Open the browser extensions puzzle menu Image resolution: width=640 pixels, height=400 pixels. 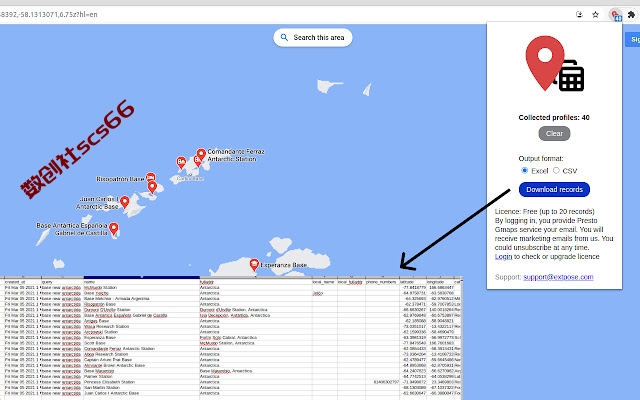click(631, 15)
